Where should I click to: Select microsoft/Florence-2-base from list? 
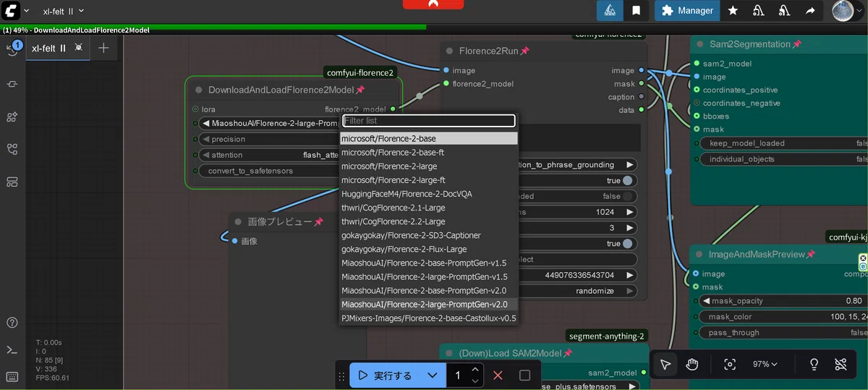[429, 138]
